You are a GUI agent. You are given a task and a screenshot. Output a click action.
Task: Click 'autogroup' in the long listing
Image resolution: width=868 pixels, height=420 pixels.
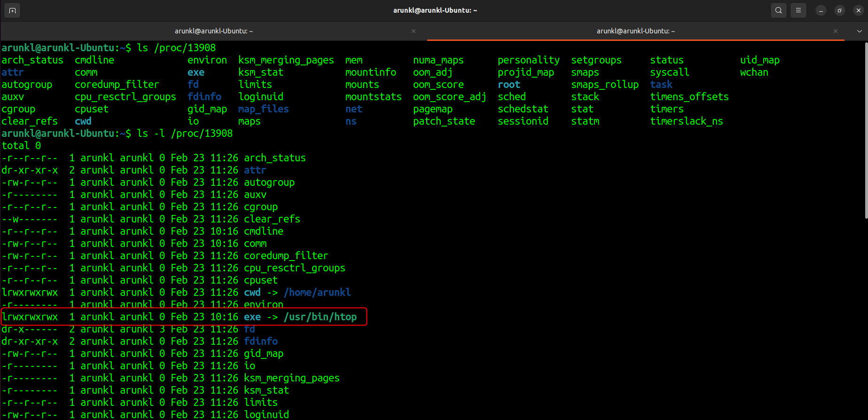coord(269,182)
